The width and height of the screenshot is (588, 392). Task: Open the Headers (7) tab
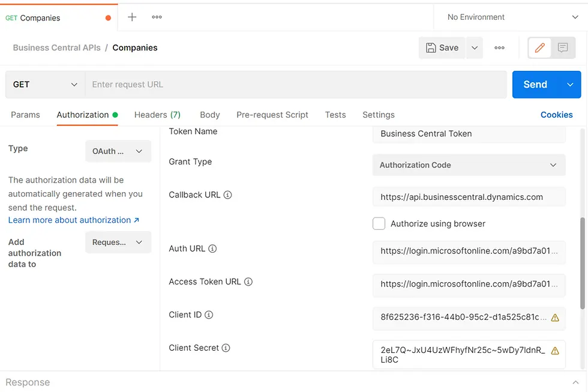[157, 115]
